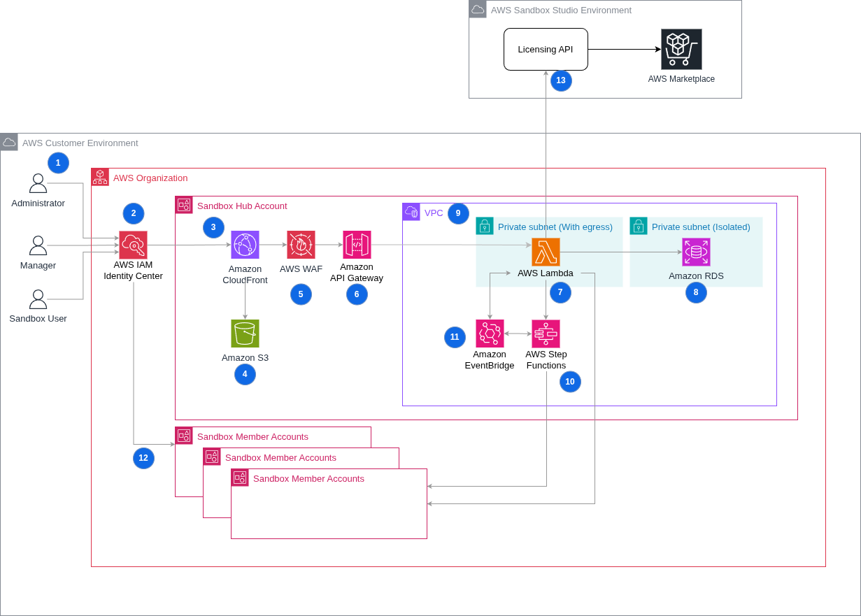861x616 pixels.
Task: Click the AWS Lambda icon
Action: [546, 252]
